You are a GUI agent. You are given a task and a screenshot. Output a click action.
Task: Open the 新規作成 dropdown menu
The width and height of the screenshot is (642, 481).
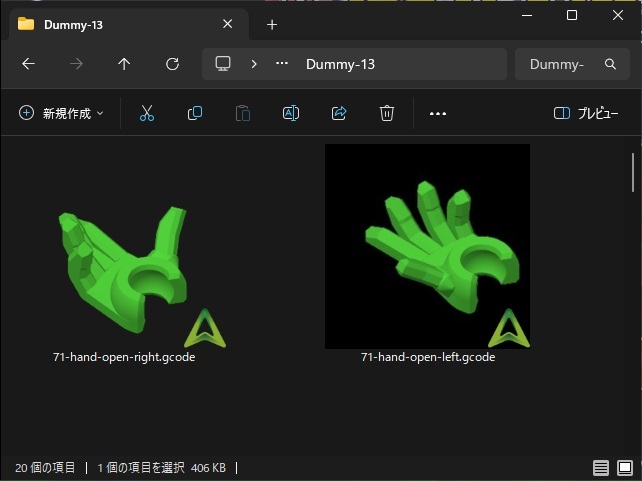point(61,113)
